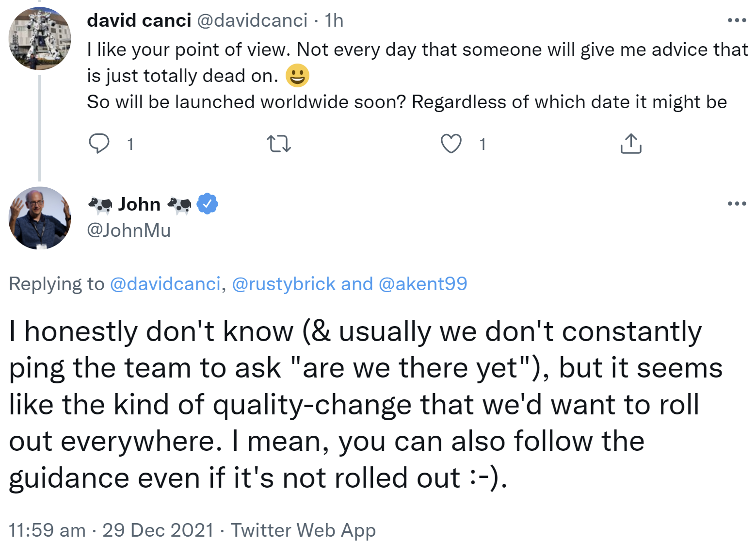Open the @rustybrick mention
The height and width of the screenshot is (559, 756).
point(284,284)
